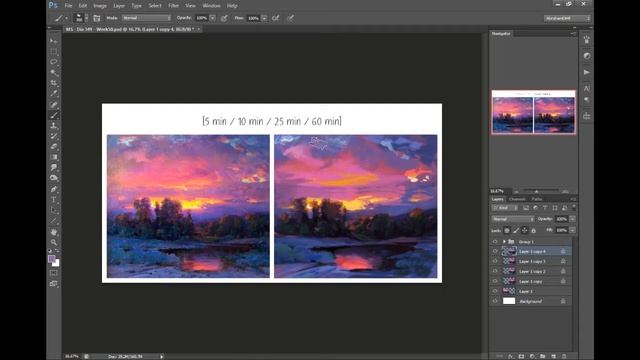Open the Image menu
The height and width of the screenshot is (360, 640).
(x=100, y=6)
